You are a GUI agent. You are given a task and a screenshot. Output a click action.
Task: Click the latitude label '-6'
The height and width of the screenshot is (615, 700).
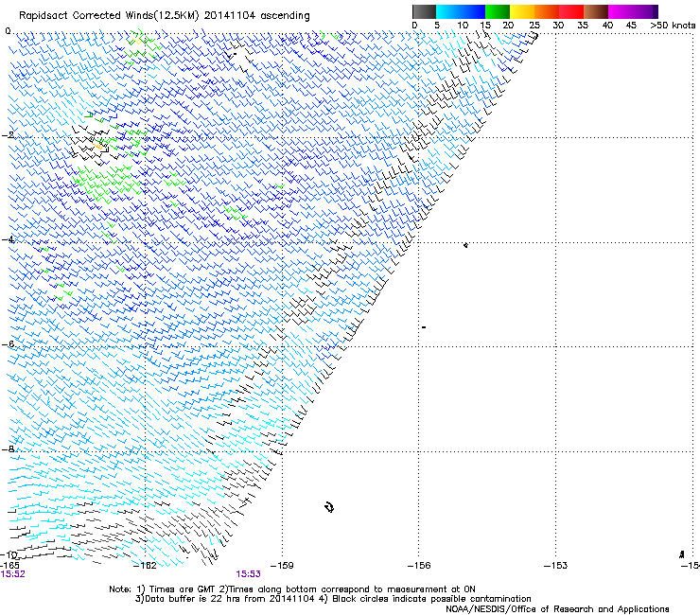click(x=8, y=343)
